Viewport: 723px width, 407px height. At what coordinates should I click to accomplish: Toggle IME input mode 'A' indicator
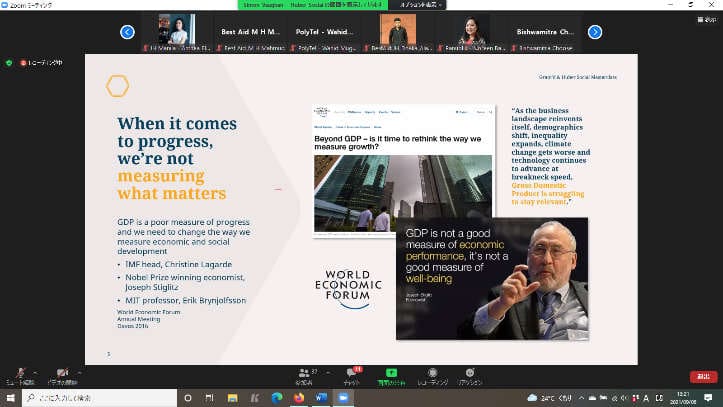coord(646,398)
